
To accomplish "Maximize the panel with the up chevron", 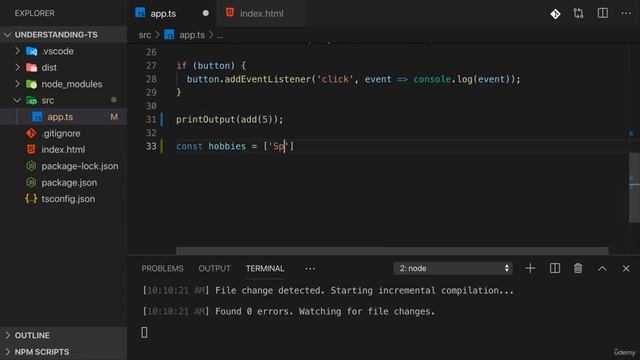I will [602, 269].
